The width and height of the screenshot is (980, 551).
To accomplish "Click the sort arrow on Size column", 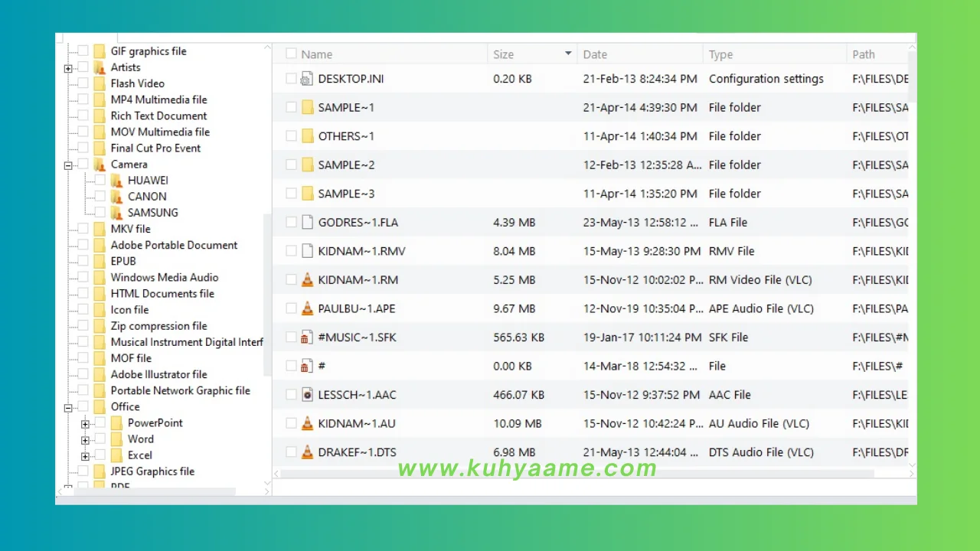I will (x=568, y=54).
